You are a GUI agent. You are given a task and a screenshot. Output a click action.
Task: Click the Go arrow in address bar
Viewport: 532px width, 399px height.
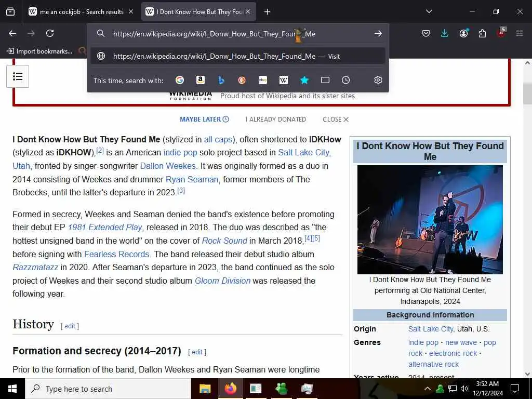[x=378, y=34]
